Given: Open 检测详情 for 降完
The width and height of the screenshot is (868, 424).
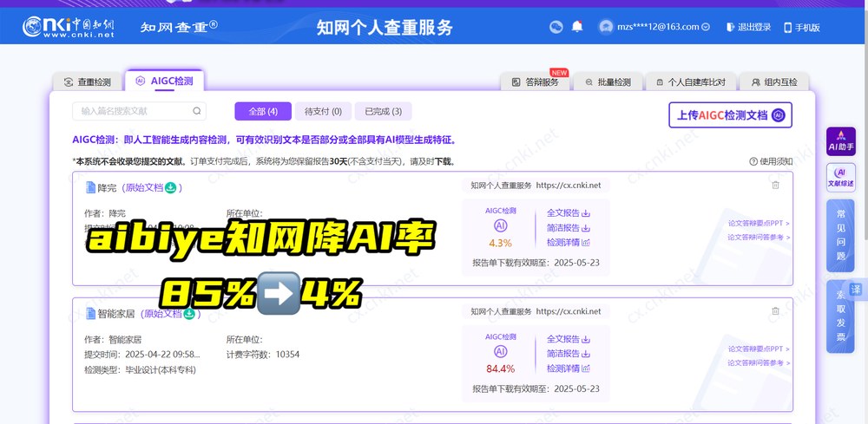Looking at the screenshot, I should (568, 242).
